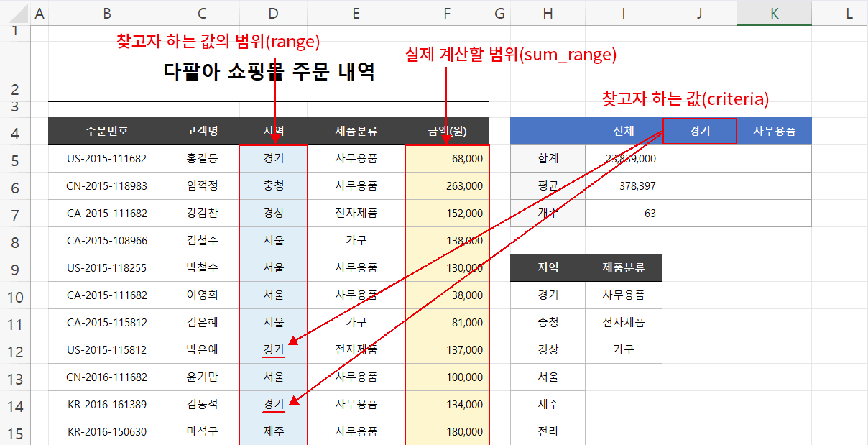Select row 8 header

pyautogui.click(x=14, y=241)
